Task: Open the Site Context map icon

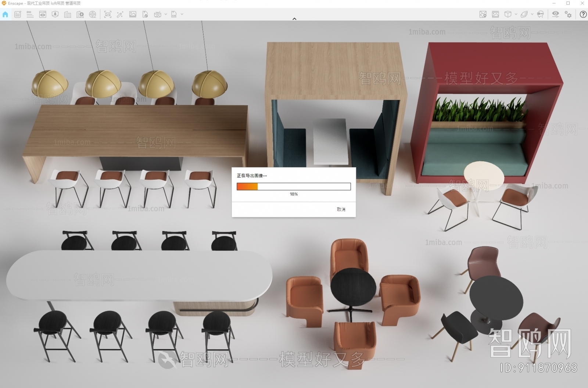Action: 483,14
